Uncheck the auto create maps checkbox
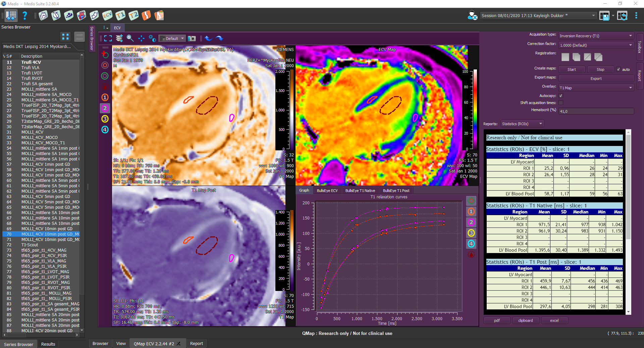Viewport: 644px width, 348px height. coord(619,69)
